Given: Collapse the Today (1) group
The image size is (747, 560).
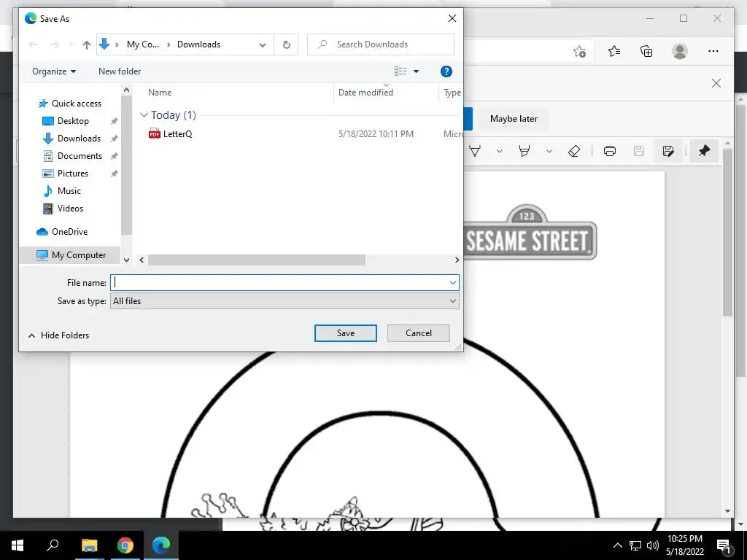Looking at the screenshot, I should pos(144,115).
